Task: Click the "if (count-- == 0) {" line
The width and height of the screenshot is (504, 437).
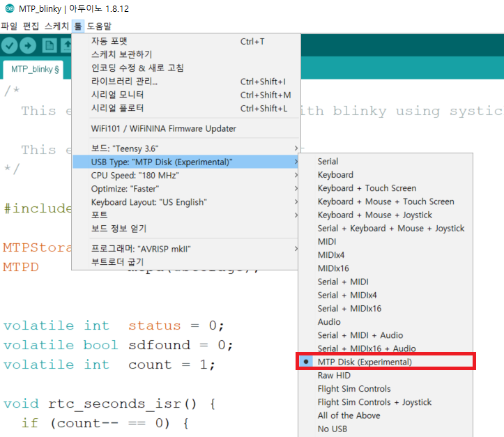Action: click(x=105, y=424)
